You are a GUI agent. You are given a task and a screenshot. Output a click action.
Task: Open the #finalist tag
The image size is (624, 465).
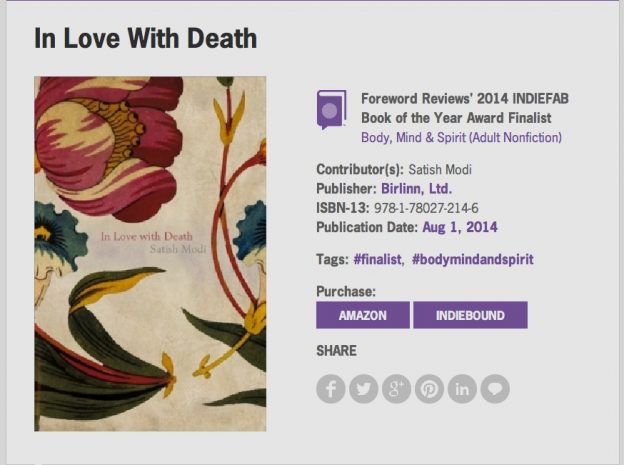click(x=377, y=260)
